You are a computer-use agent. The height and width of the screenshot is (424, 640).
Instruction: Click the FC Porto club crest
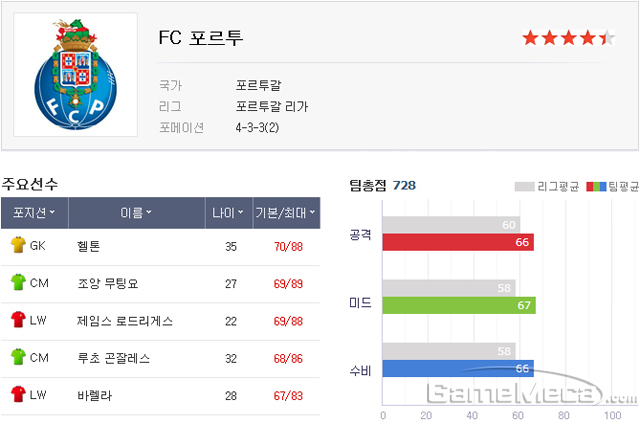[76, 74]
